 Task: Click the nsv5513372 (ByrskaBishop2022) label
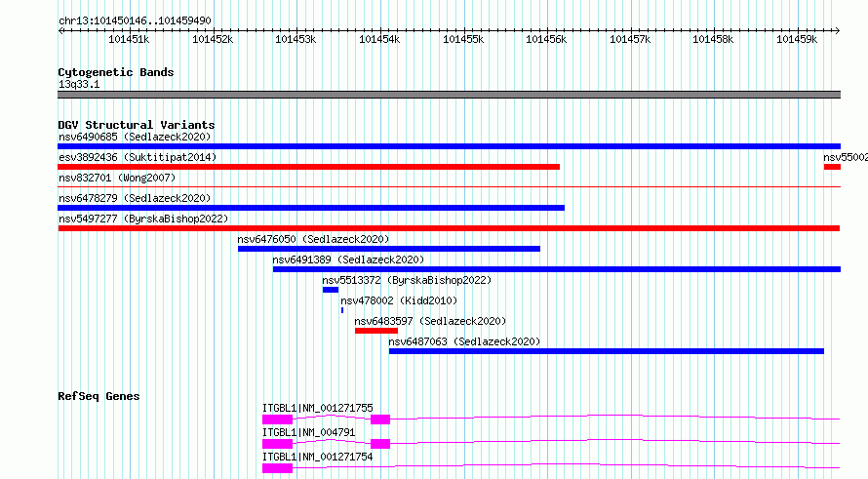407,280
